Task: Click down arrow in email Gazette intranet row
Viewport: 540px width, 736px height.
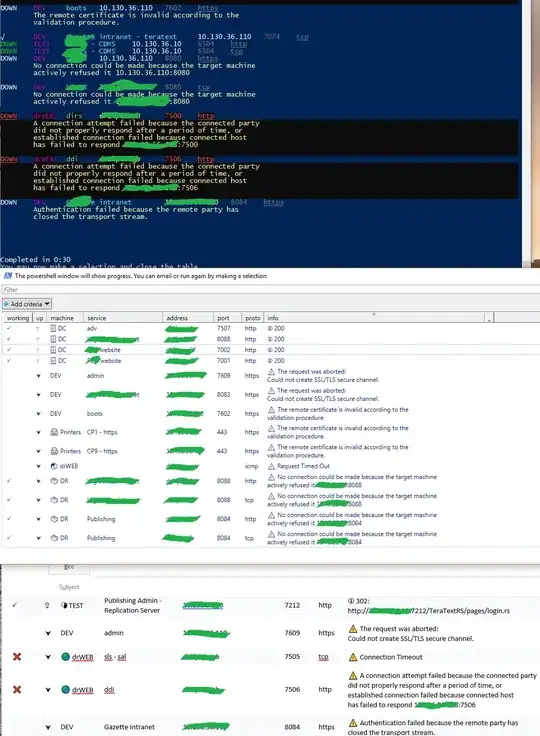Action: (x=48, y=727)
